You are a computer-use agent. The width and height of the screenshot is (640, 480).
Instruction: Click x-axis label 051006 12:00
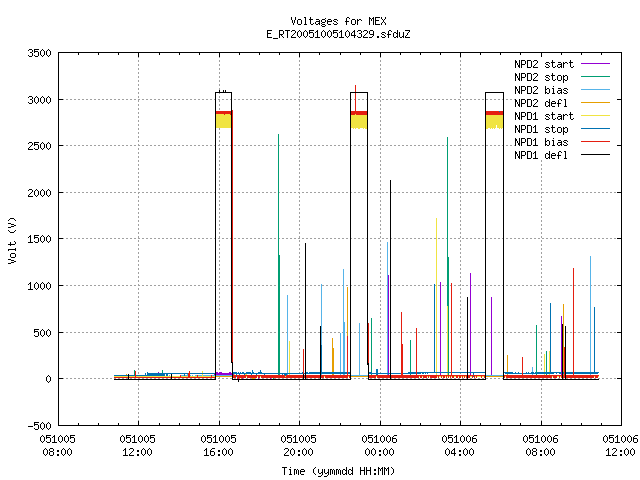click(x=620, y=446)
